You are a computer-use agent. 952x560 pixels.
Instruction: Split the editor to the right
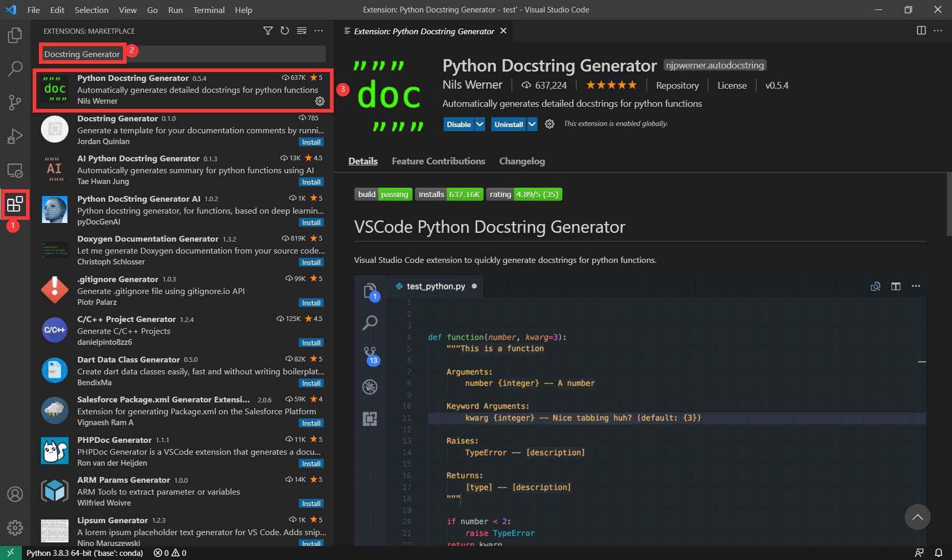921,31
